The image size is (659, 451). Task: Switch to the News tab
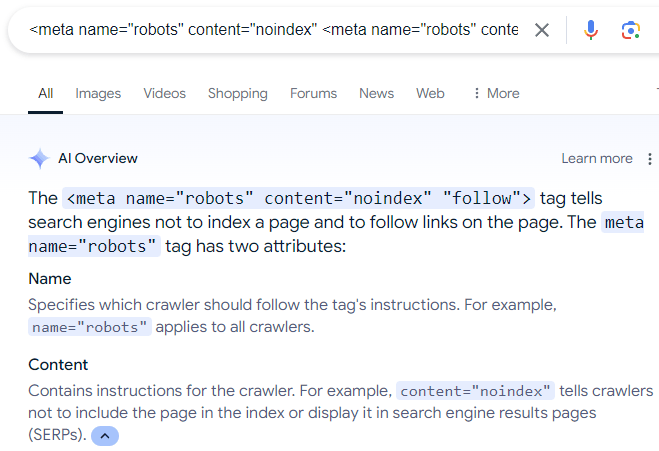(377, 93)
